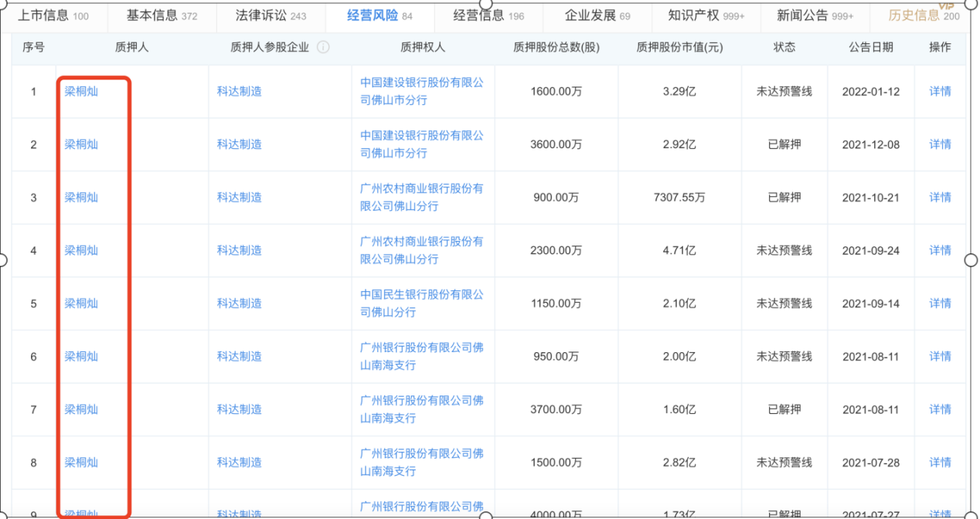The width and height of the screenshot is (980, 519).
Task: Open 科达制造 link in row 5
Action: (x=240, y=304)
